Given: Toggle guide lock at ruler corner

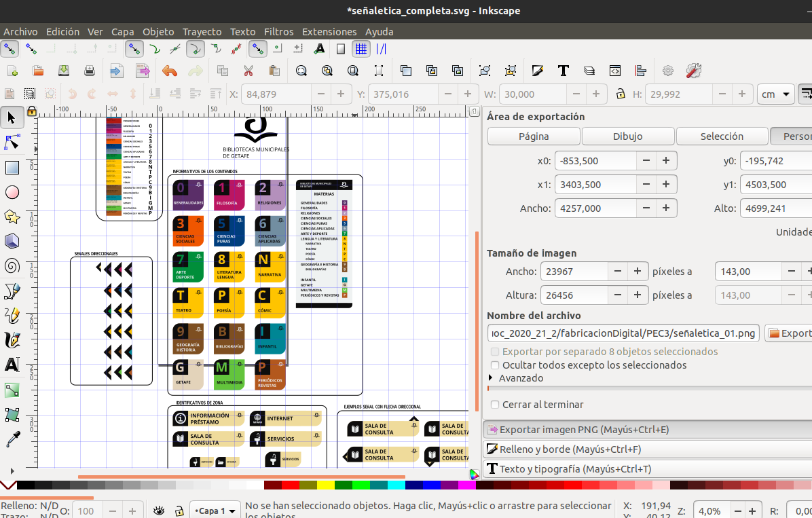Looking at the screenshot, I should pos(32,111).
